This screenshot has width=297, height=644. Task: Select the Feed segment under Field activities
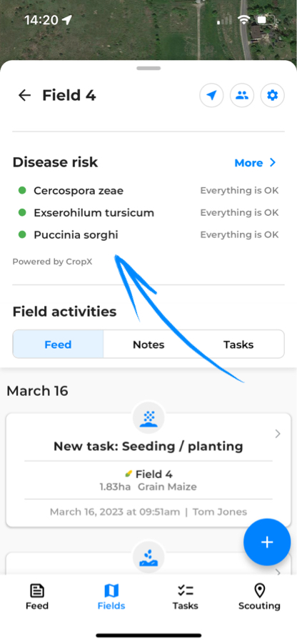58,345
